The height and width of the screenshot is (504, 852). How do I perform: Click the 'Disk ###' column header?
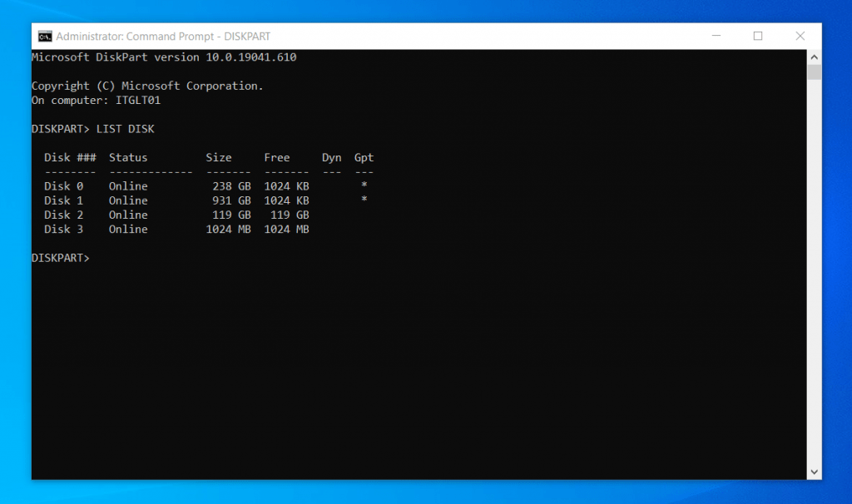[70, 157]
